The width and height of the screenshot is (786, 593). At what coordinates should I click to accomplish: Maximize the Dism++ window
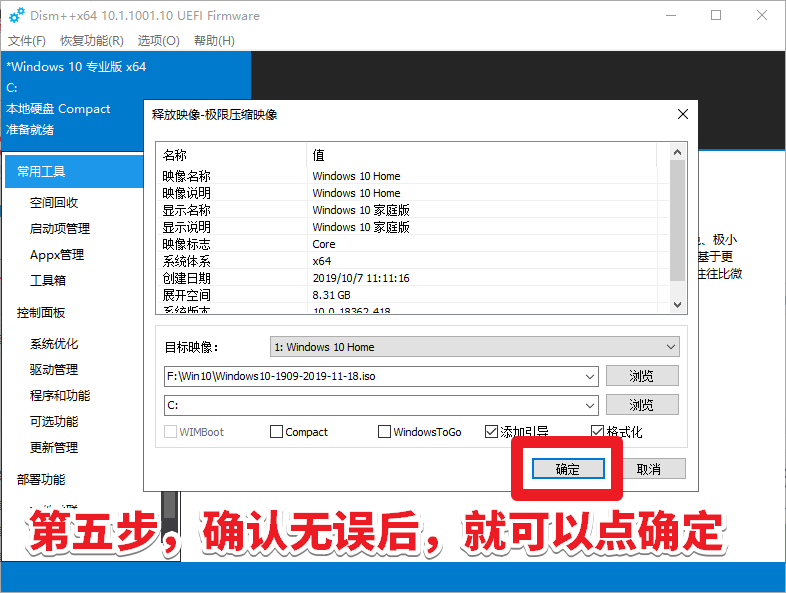(x=716, y=16)
